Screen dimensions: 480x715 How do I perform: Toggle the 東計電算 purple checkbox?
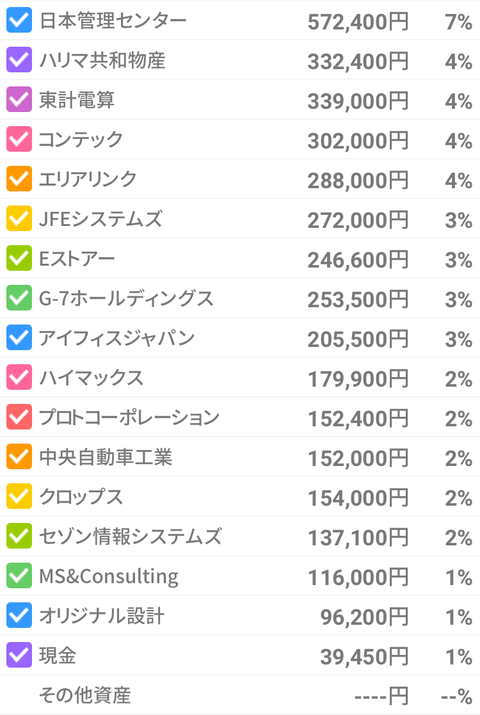tap(19, 99)
